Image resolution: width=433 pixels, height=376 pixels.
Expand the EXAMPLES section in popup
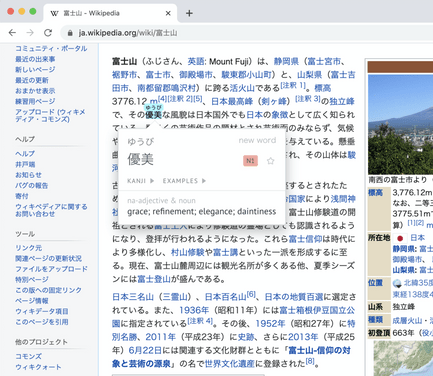point(184,181)
